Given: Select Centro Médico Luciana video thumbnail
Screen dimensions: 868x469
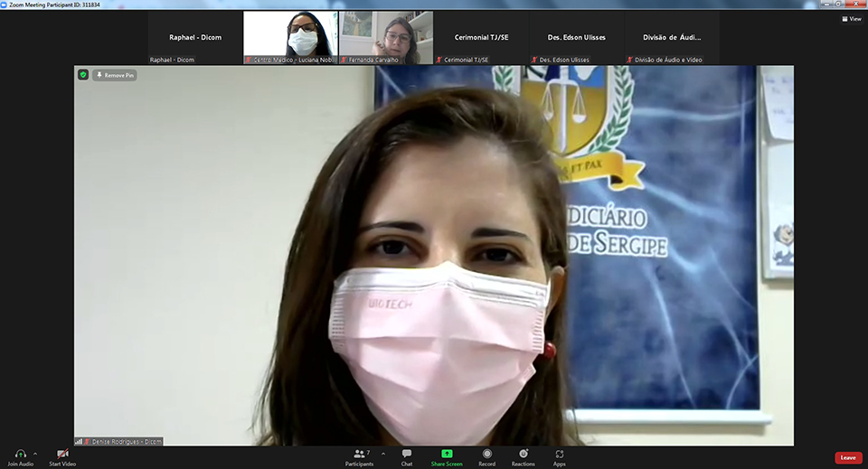Looking at the screenshot, I should pos(290,37).
